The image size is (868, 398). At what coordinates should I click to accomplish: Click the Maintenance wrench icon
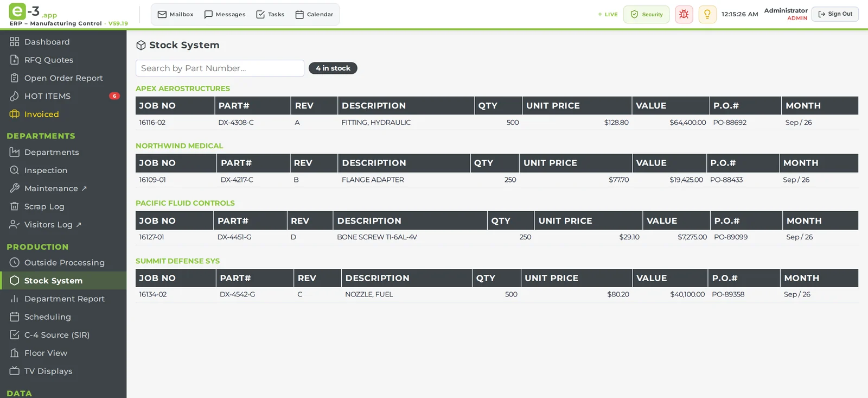[x=15, y=188]
